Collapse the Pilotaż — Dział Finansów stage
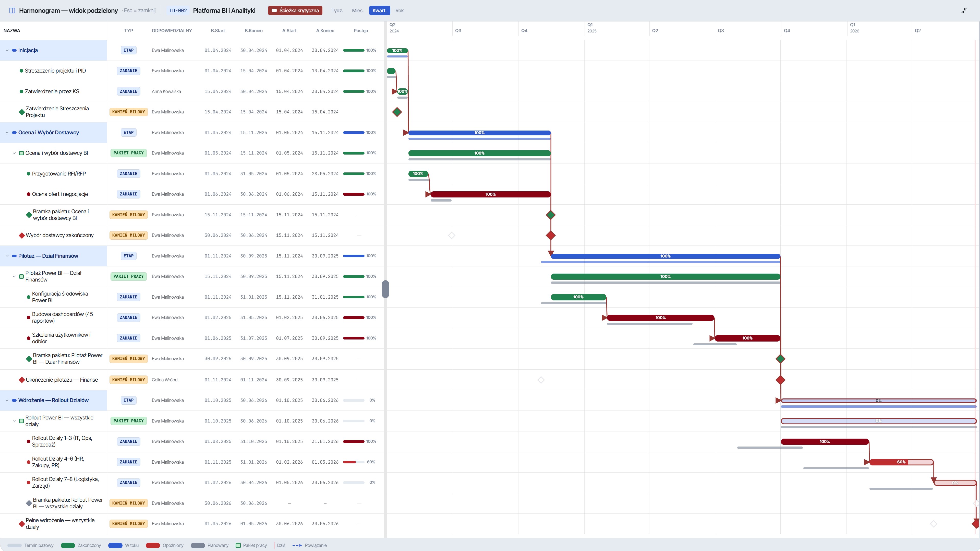Viewport: 980px width, 551px height. [x=7, y=256]
